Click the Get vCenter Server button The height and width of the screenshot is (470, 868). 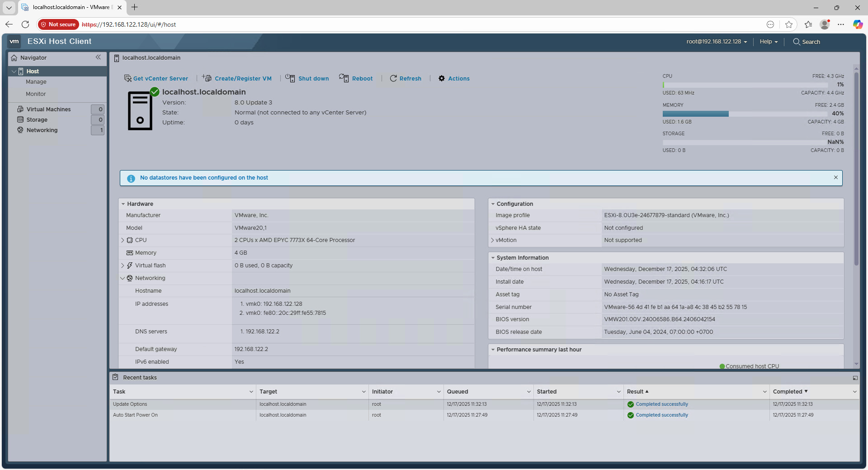156,78
